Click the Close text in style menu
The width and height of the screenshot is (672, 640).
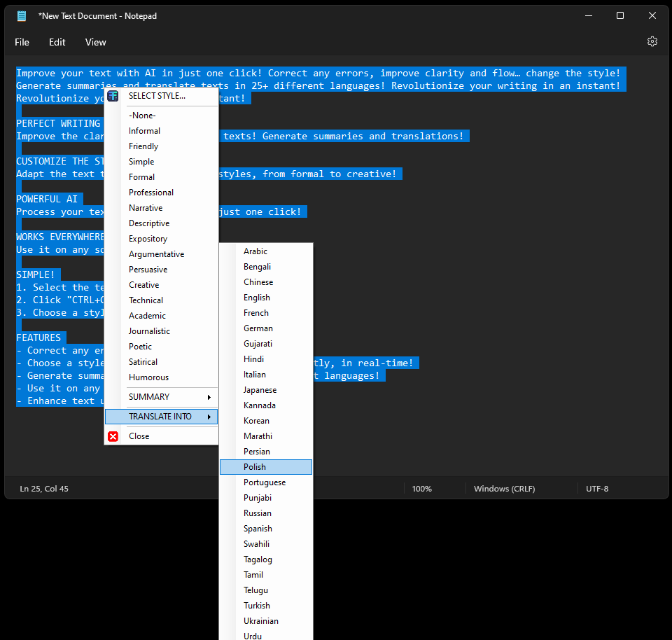[x=139, y=436]
